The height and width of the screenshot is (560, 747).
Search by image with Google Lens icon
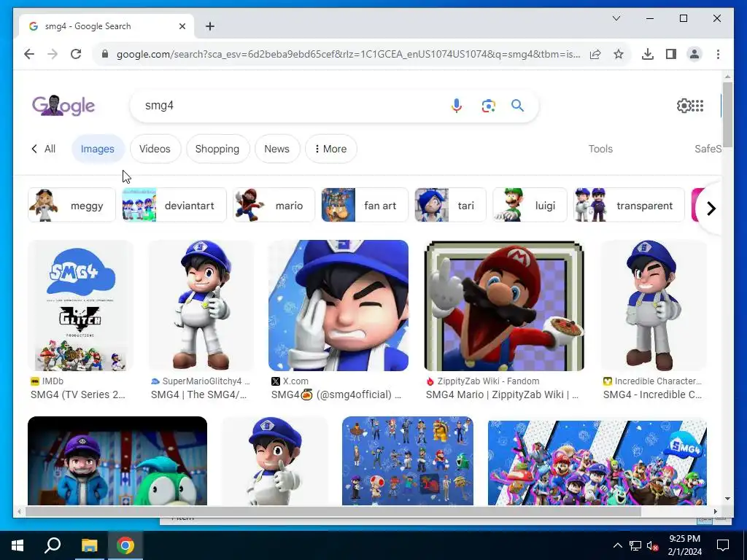click(488, 105)
